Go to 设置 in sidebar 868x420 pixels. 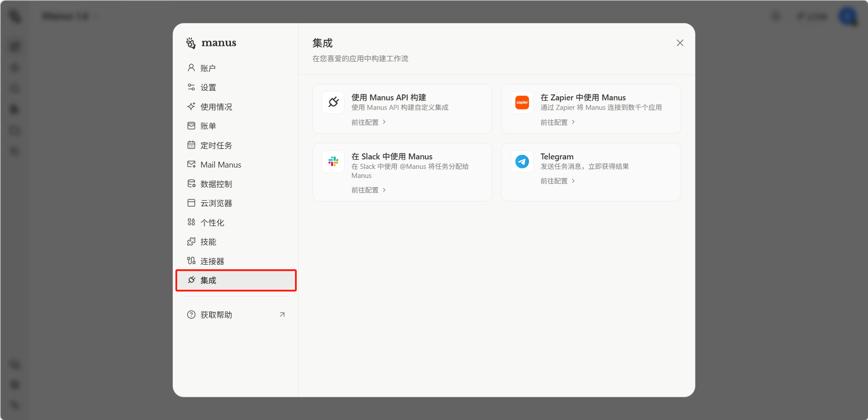coord(208,88)
